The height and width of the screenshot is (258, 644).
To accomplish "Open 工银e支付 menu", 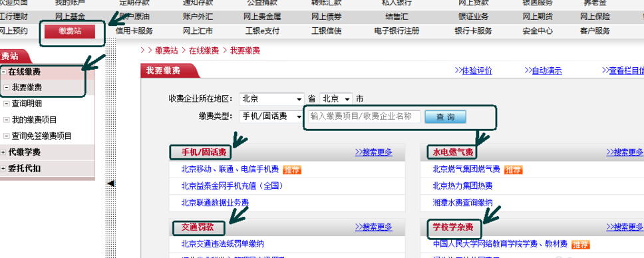I will coord(262,31).
